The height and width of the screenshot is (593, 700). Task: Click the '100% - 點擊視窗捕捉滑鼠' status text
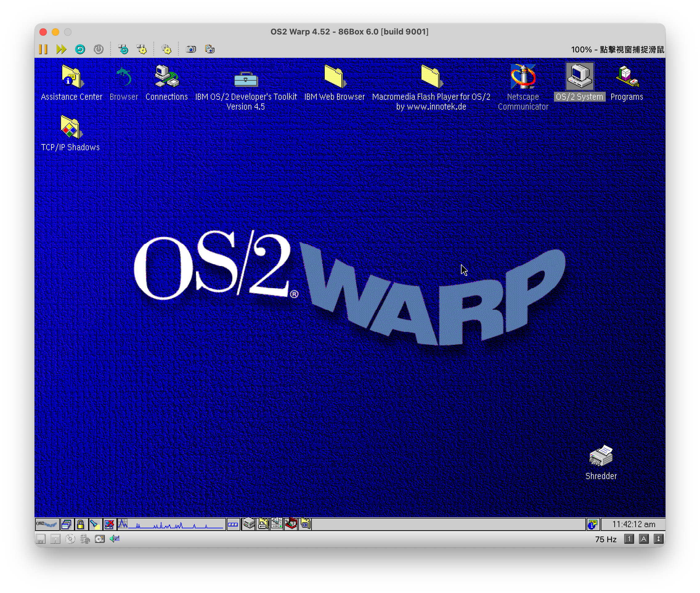click(x=618, y=50)
